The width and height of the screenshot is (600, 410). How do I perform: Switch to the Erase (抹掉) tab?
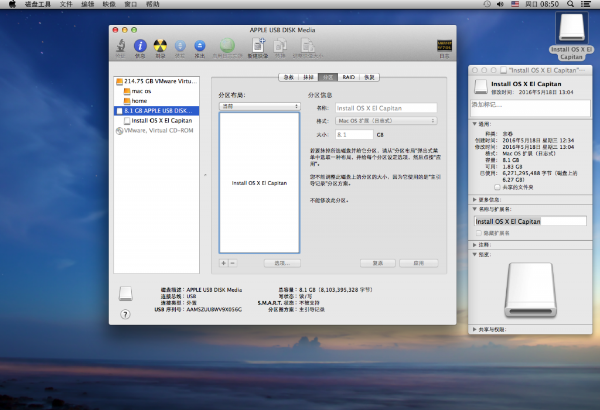click(308, 77)
